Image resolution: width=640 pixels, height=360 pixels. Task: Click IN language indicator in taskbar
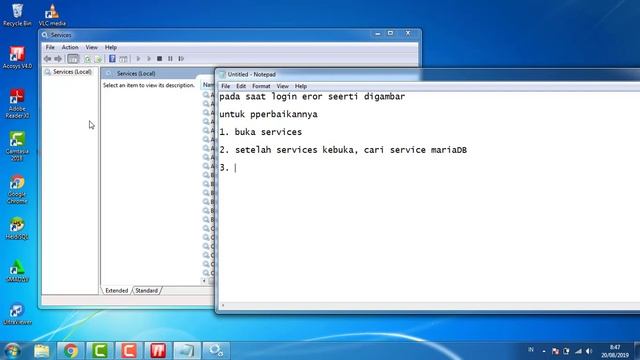click(x=531, y=350)
